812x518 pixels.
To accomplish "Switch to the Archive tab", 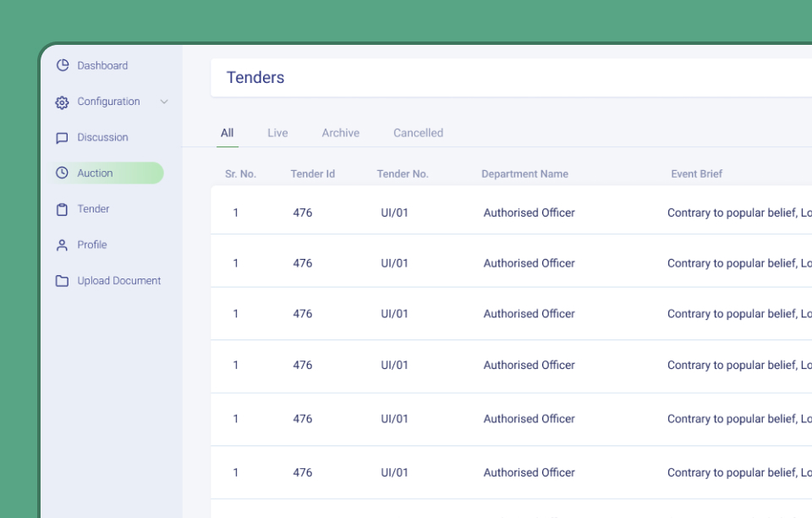I will (341, 133).
